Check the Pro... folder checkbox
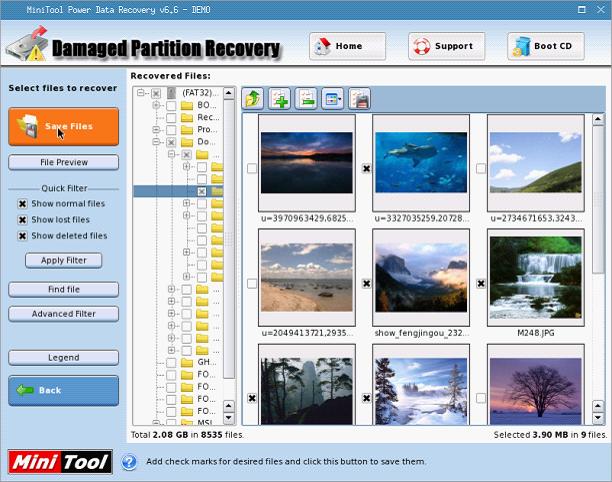 click(x=171, y=130)
